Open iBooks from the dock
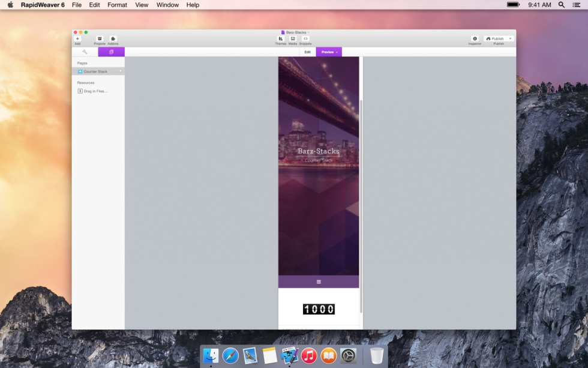The width and height of the screenshot is (588, 368). pos(329,355)
